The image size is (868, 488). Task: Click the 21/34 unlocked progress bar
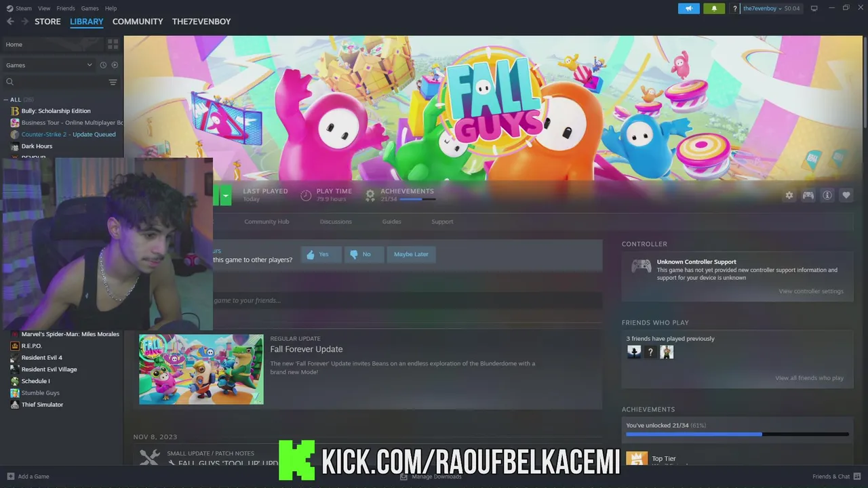pyautogui.click(x=737, y=434)
